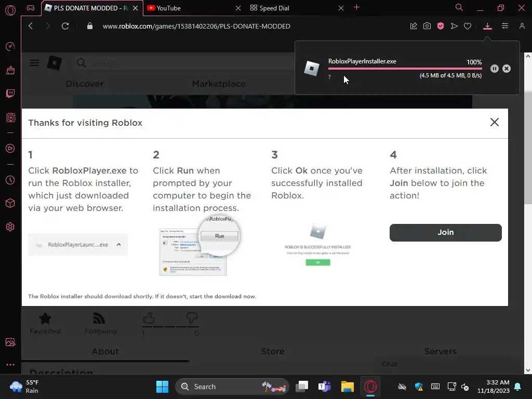
Task: Open the ad blocker shield icon
Action: (441, 26)
